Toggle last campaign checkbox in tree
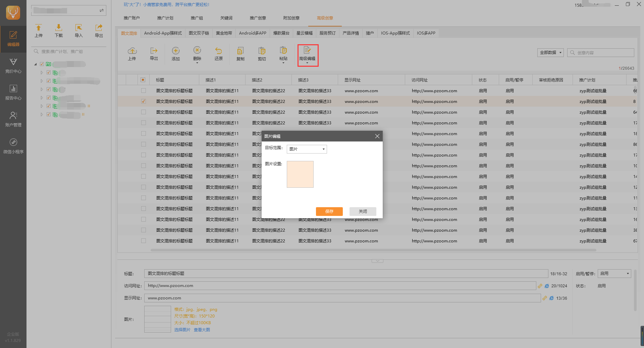The image size is (644, 348). pyautogui.click(x=48, y=114)
